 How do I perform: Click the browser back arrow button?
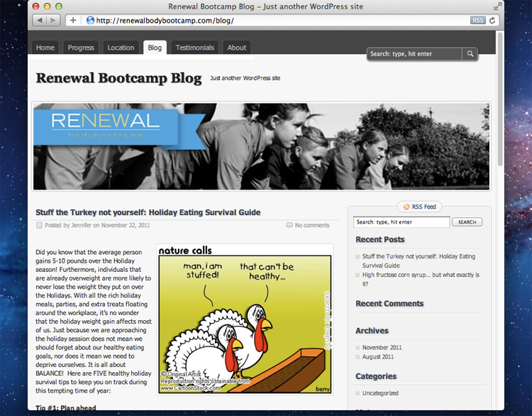click(x=39, y=21)
